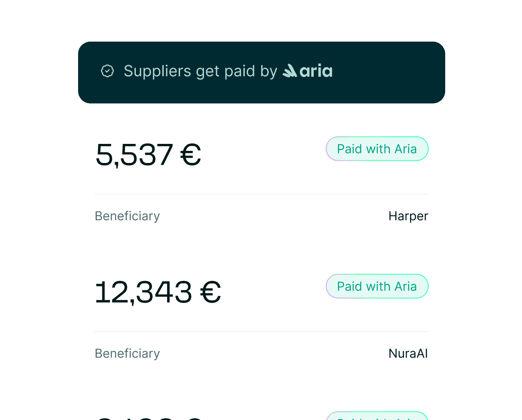Select the partially visible third payment card
This screenshot has width=522, height=420.
coord(261,407)
